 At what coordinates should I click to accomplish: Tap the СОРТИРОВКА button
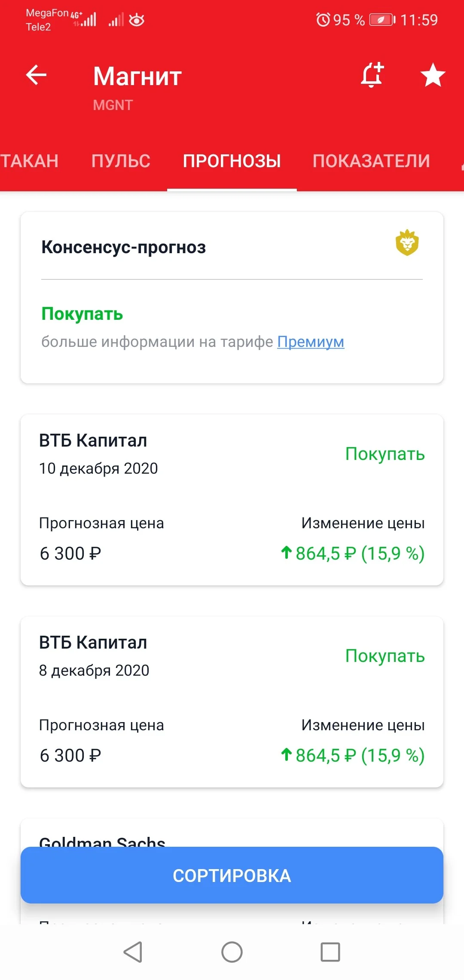pos(232,875)
